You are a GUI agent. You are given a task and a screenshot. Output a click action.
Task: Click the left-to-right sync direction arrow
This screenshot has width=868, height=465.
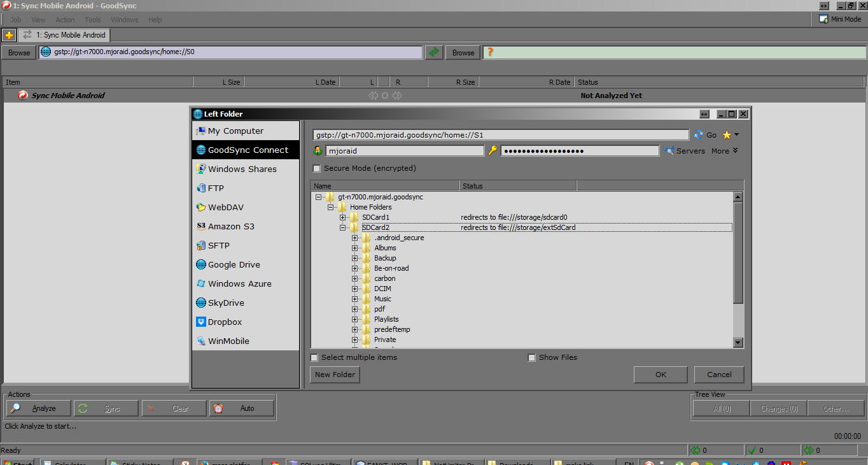point(397,96)
